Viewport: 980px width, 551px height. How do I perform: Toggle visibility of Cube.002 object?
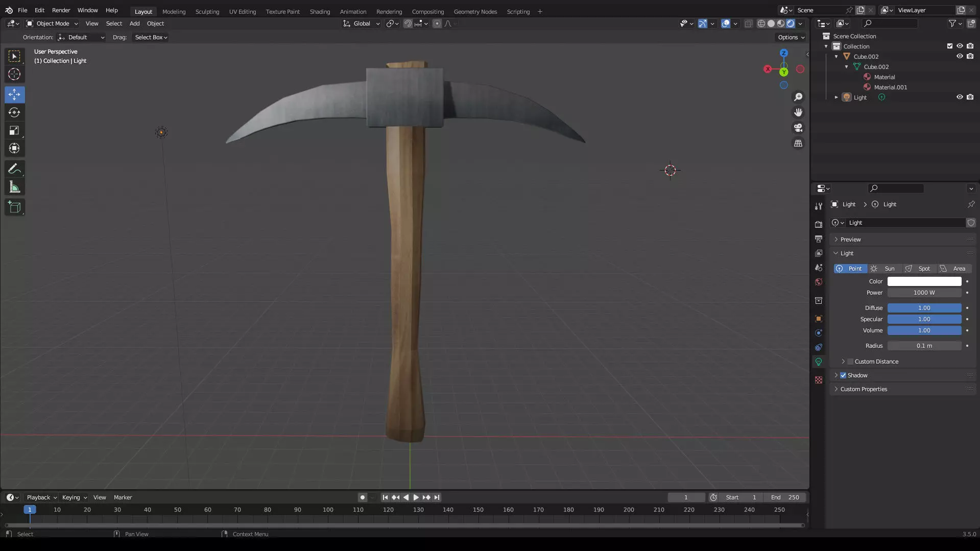(960, 56)
